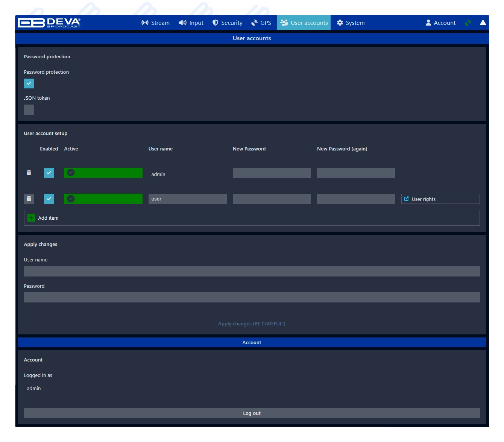This screenshot has width=504, height=442.
Task: Click the User accounts group icon in navigation
Action: 284,23
